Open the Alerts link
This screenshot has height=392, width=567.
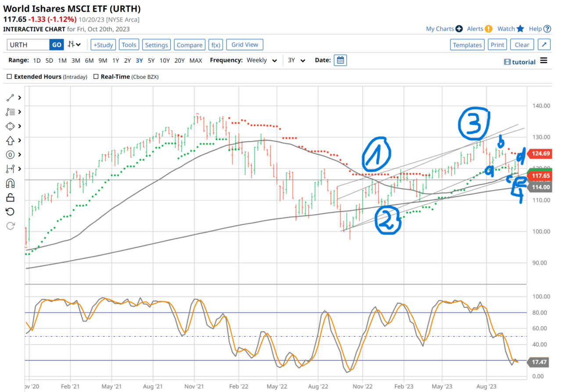475,29
